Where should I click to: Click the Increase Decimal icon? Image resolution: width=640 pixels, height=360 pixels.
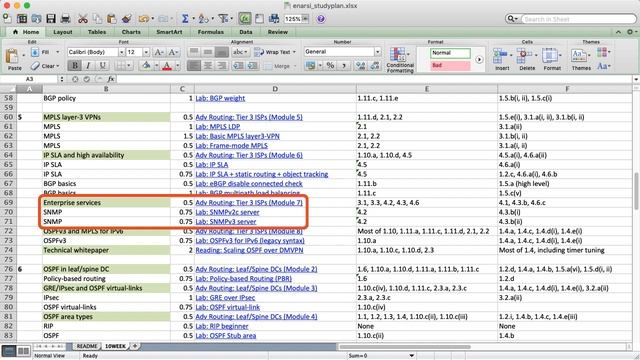pyautogui.click(x=360, y=65)
